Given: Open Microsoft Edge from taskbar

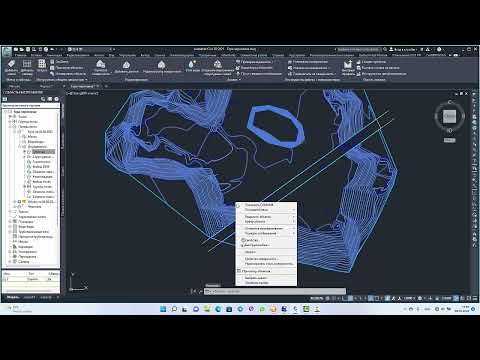Looking at the screenshot, I should tap(218, 309).
